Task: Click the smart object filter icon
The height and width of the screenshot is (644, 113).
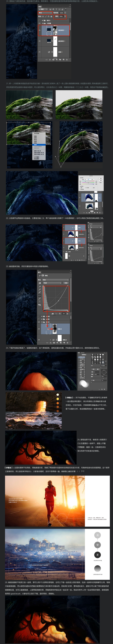Action: click(62, 9)
